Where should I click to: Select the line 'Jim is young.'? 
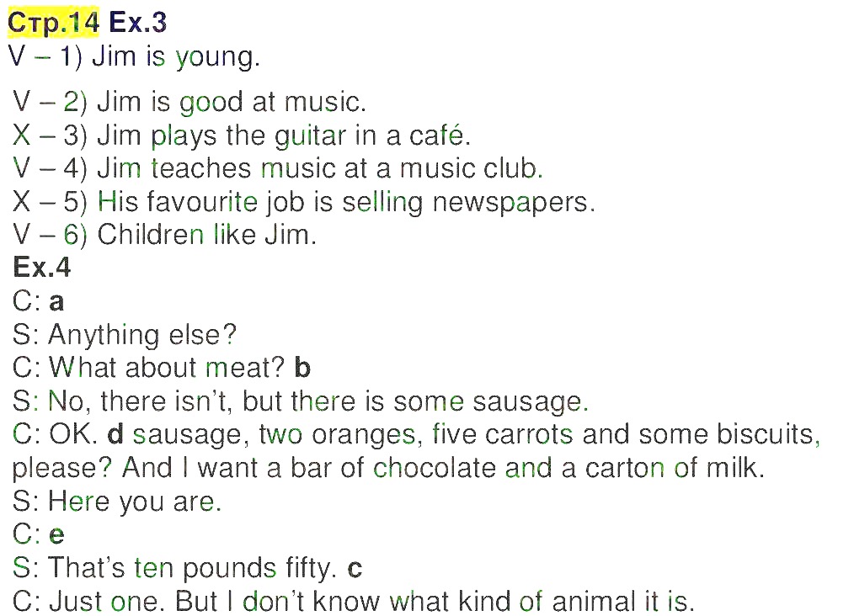coord(176,57)
